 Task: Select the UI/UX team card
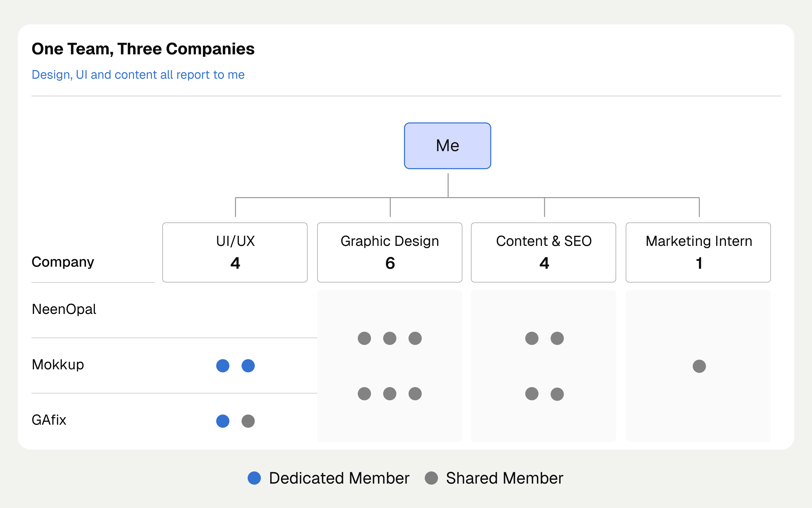tap(235, 252)
